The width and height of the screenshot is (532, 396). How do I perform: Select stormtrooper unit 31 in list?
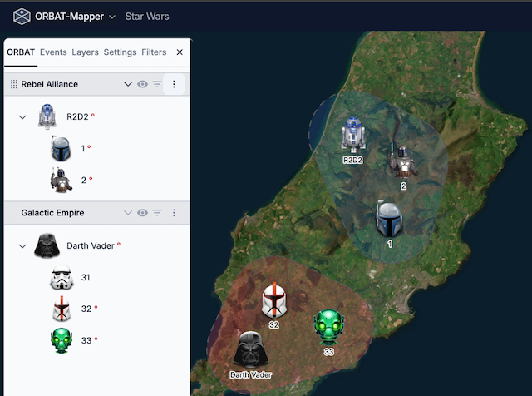click(x=62, y=278)
